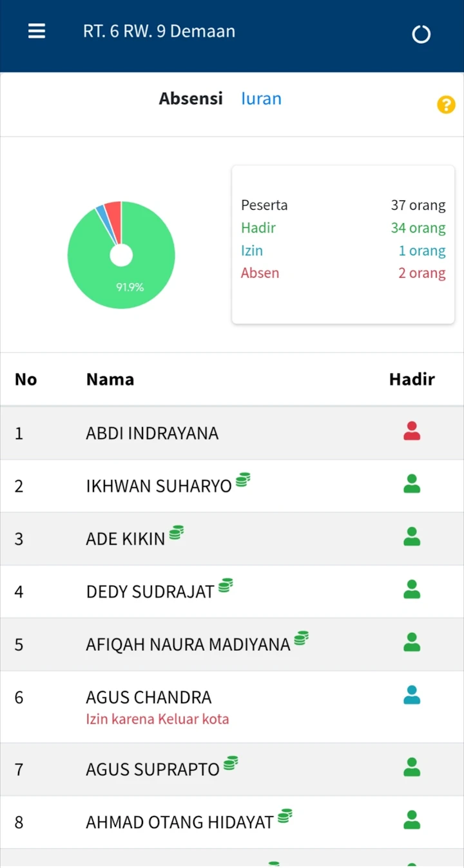464x868 pixels.
Task: Toggle attendance for IKHWAN SUHARYO
Action: click(x=412, y=484)
